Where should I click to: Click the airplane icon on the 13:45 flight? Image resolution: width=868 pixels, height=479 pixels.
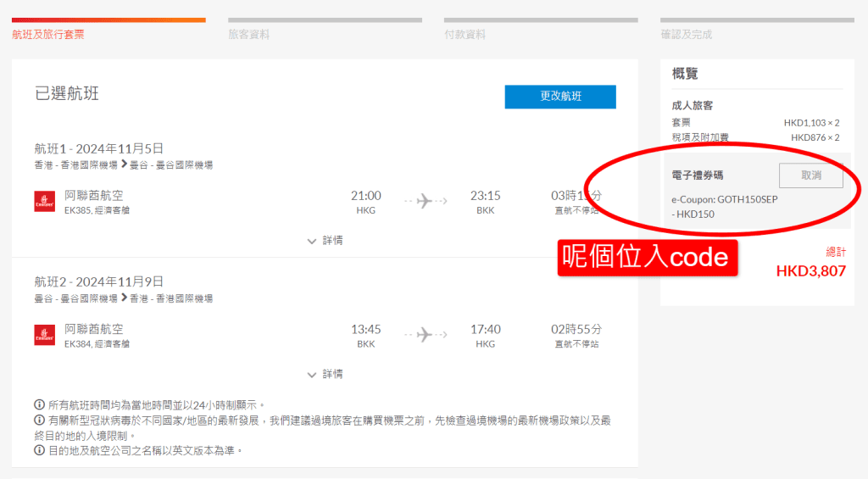click(x=424, y=335)
